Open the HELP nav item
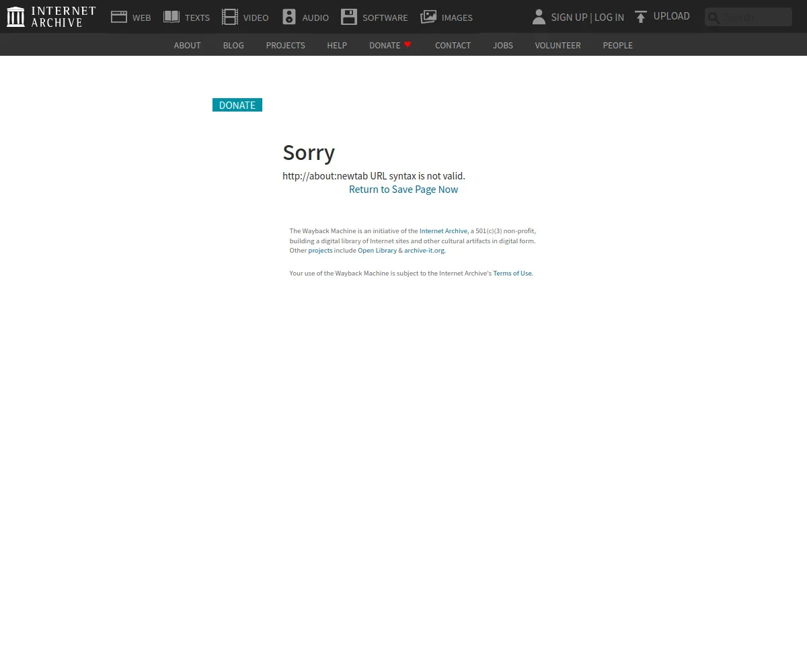 click(337, 45)
